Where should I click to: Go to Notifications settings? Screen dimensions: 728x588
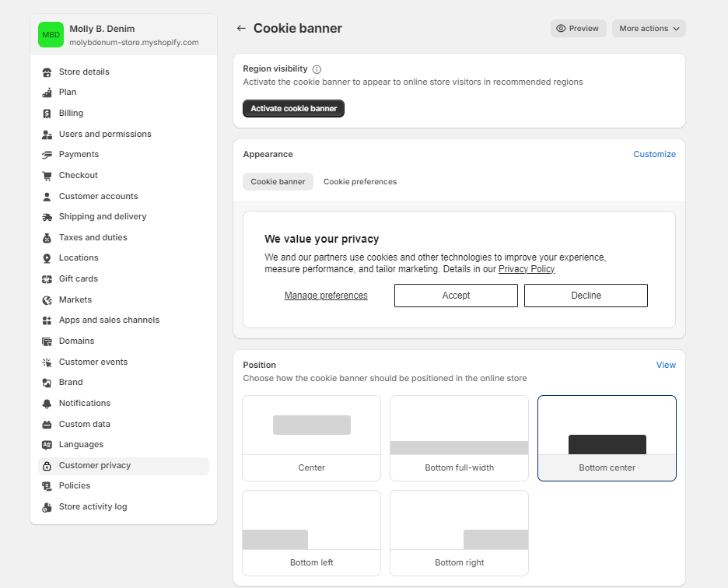(124, 404)
